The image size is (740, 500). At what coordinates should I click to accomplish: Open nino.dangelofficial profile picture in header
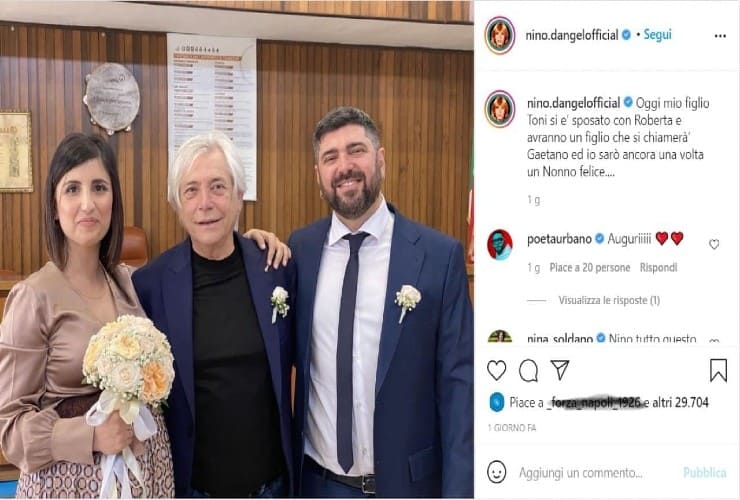click(x=499, y=35)
